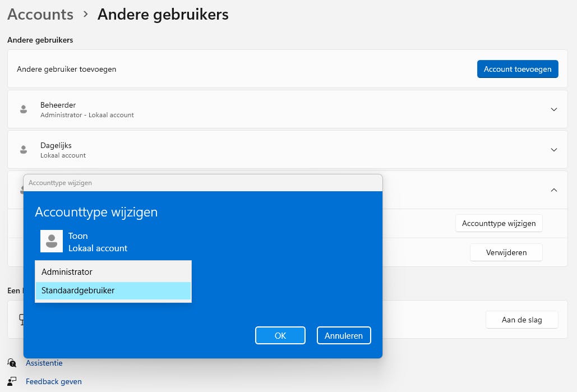
Task: Expand the Beheerder account row chevron
Action: (553, 109)
